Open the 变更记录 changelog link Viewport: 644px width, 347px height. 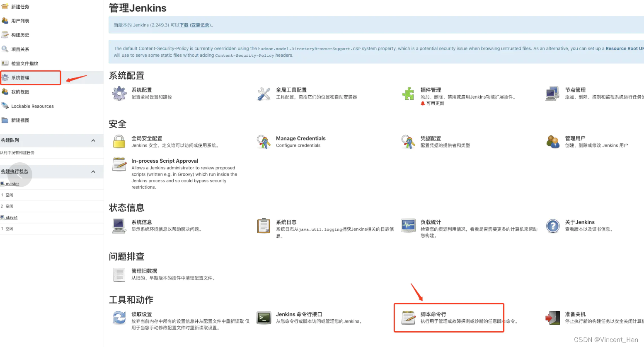tap(201, 25)
